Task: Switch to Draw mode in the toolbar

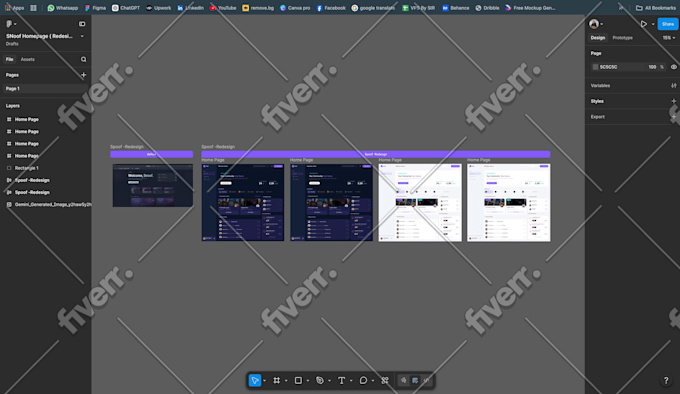Action: coord(404,380)
